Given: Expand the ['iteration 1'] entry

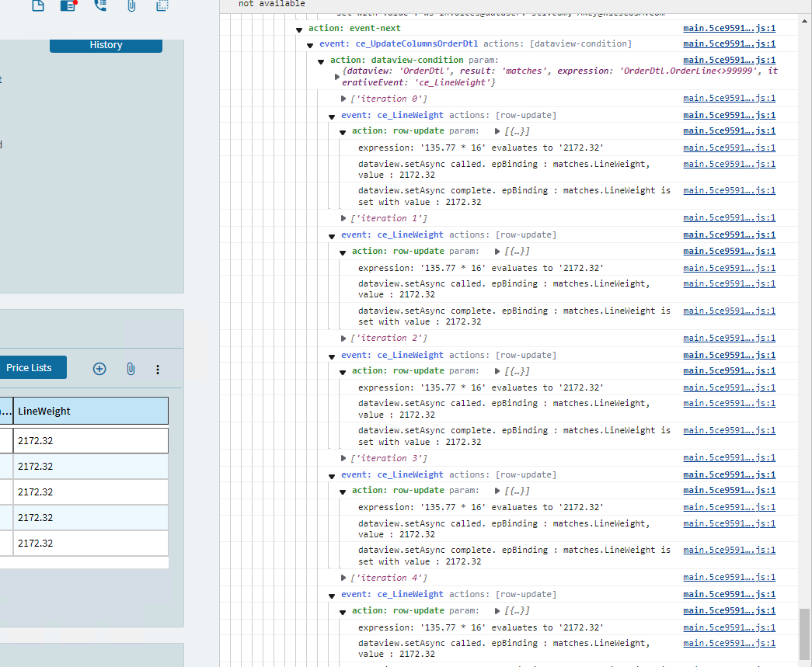Looking at the screenshot, I should click(343, 218).
